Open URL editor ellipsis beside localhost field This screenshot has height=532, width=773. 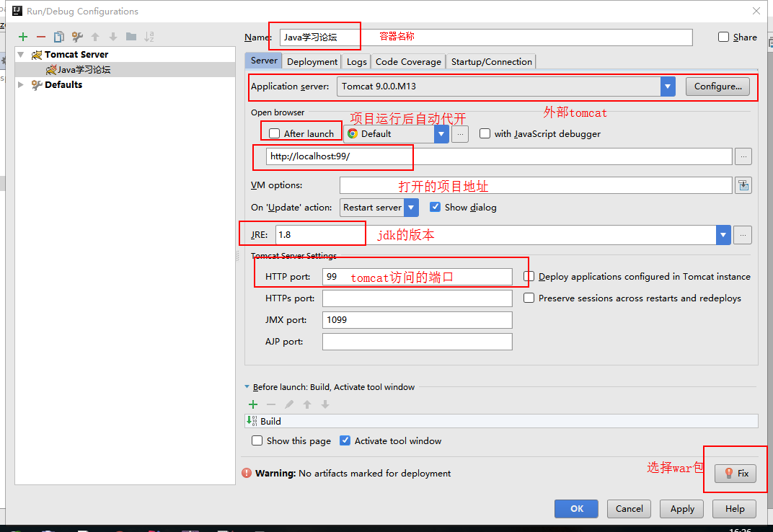743,156
